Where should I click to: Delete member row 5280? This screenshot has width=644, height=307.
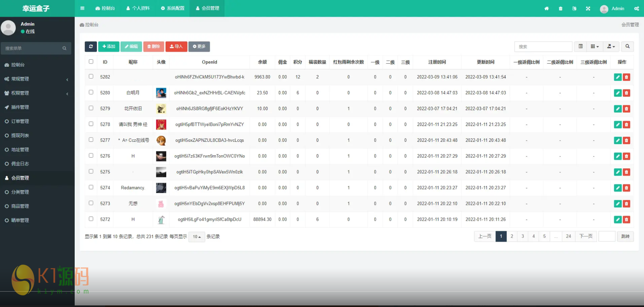[626, 93]
